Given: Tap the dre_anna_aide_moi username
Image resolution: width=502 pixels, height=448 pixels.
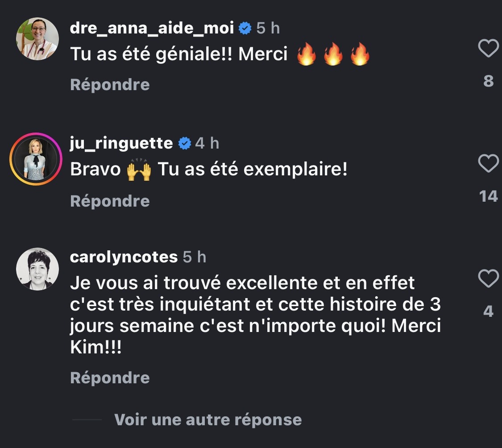Looking at the screenshot, I should [152, 28].
